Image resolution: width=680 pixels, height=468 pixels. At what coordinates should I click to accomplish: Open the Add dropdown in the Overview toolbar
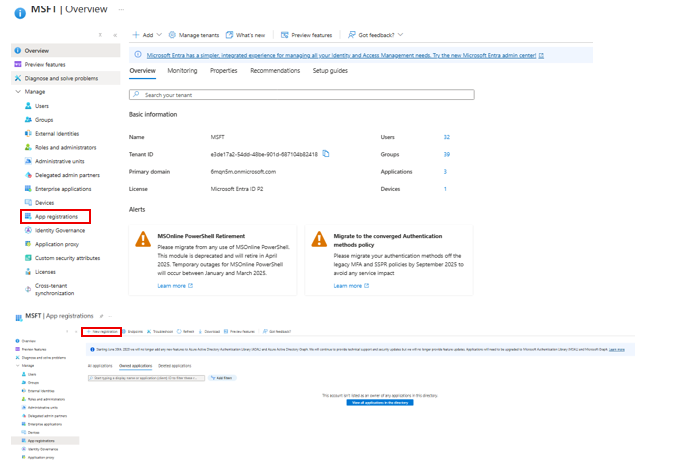click(147, 35)
